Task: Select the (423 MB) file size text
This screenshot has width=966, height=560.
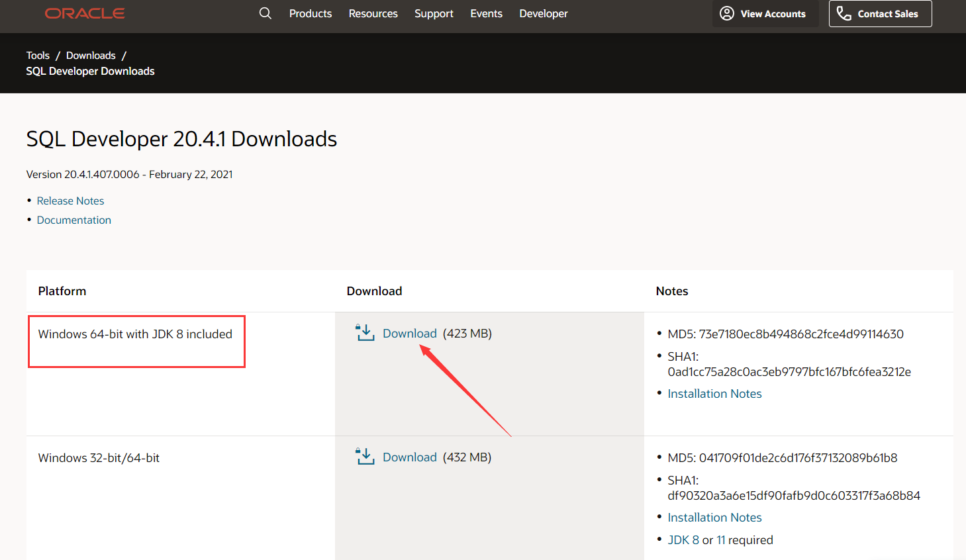Action: 467,334
